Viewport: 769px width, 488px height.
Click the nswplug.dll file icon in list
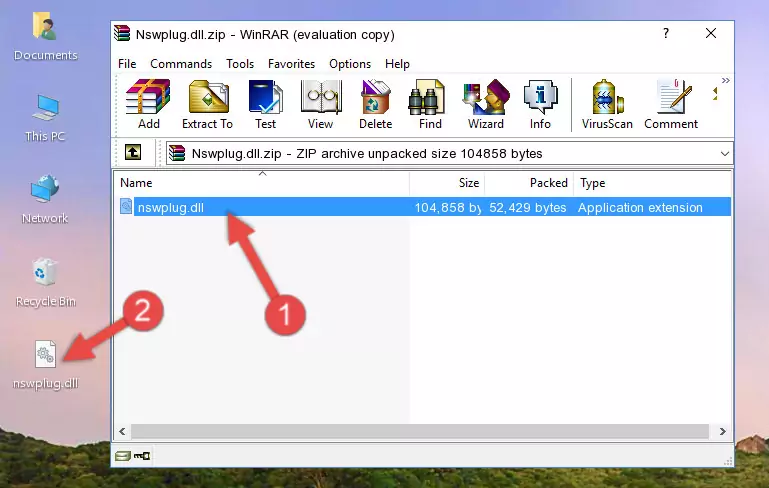point(126,206)
